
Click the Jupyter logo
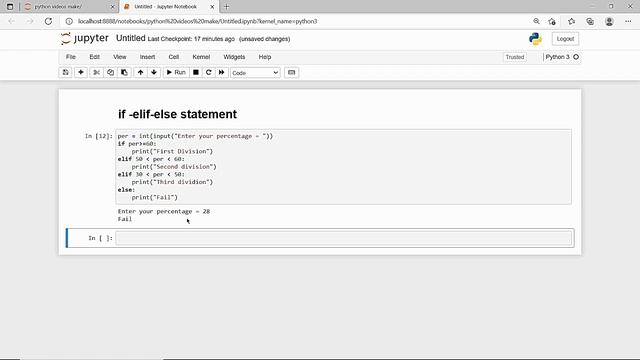(x=85, y=38)
